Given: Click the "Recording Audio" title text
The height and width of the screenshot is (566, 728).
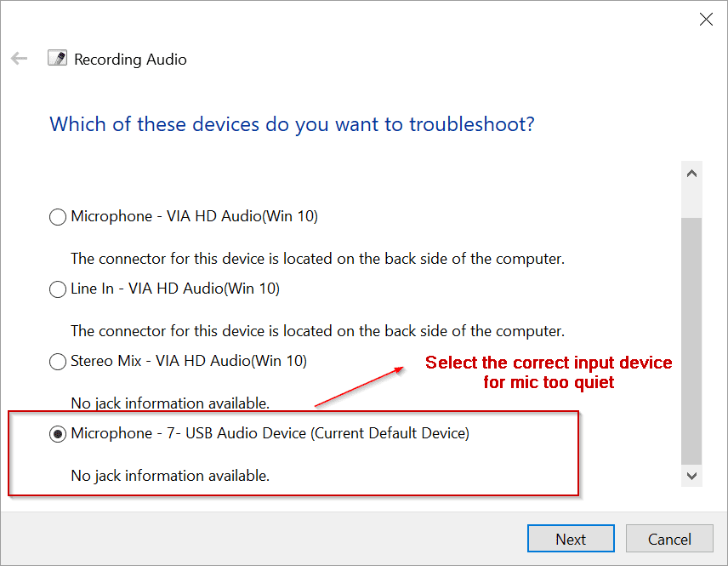Looking at the screenshot, I should point(130,60).
